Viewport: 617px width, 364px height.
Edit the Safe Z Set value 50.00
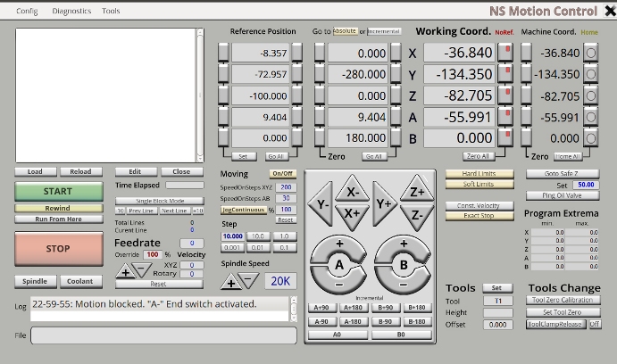(x=586, y=185)
